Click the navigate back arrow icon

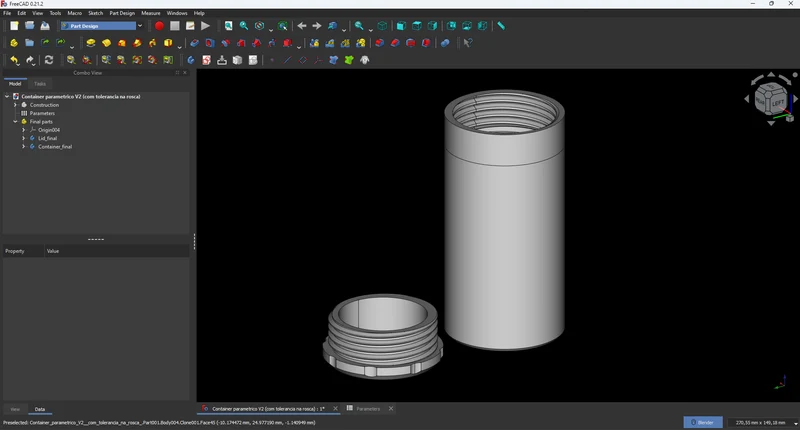click(x=302, y=26)
